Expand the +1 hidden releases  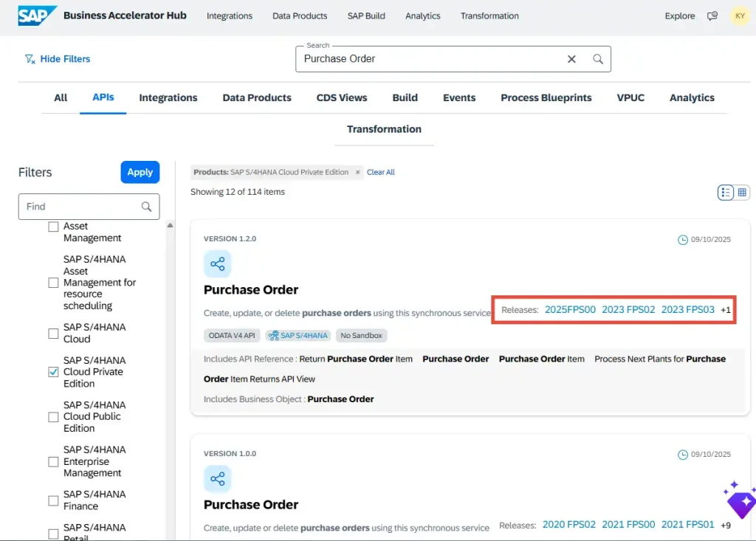click(x=726, y=309)
